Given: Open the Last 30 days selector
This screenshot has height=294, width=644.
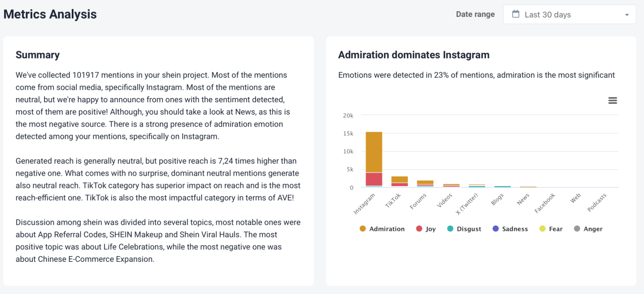Looking at the screenshot, I should [569, 15].
